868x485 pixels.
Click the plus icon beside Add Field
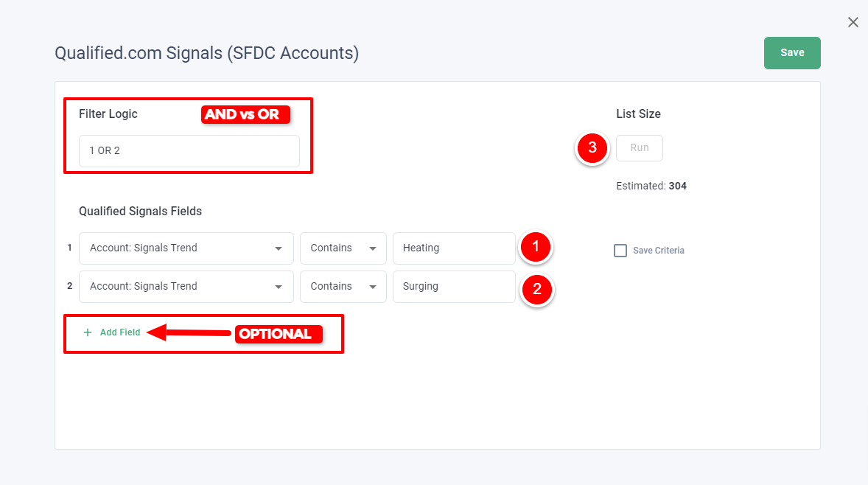pos(88,332)
